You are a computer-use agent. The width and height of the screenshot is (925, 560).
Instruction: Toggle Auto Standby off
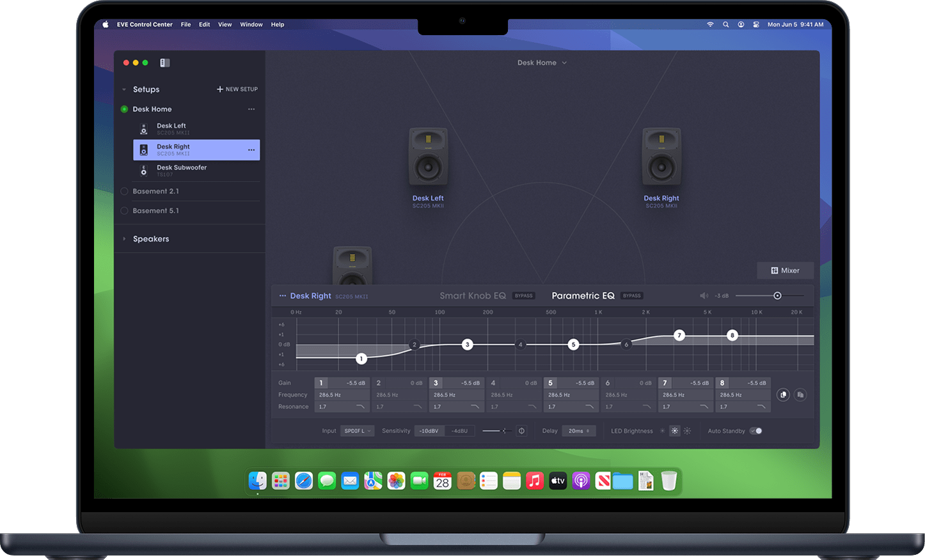[755, 431]
